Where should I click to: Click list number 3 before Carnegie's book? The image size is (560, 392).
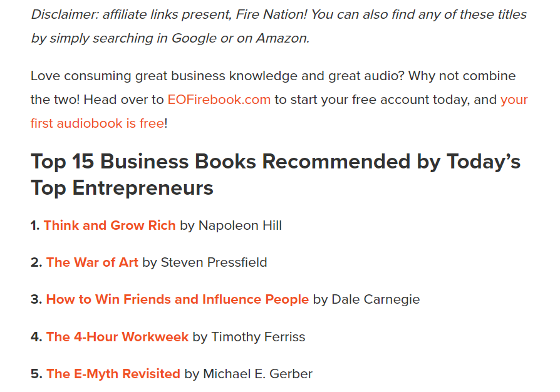pos(36,299)
